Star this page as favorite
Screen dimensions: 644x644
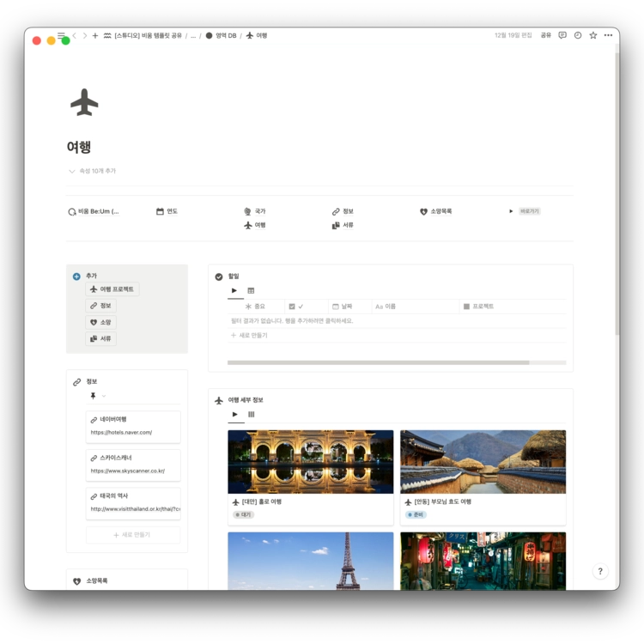click(x=593, y=35)
